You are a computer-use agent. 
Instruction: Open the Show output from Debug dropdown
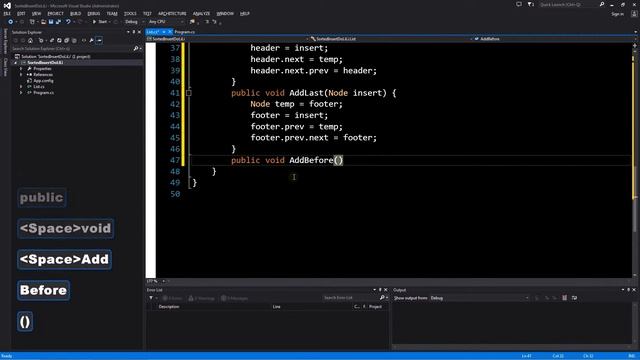click(x=479, y=298)
